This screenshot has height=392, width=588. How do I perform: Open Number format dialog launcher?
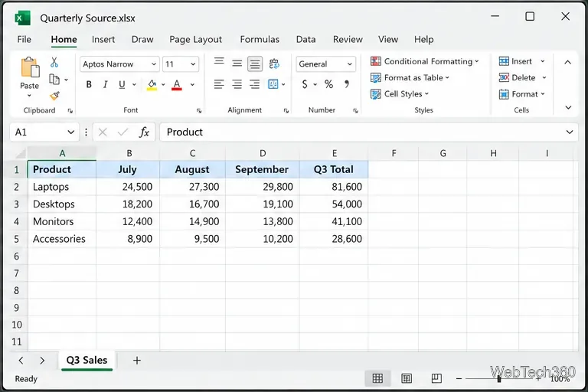pos(355,111)
